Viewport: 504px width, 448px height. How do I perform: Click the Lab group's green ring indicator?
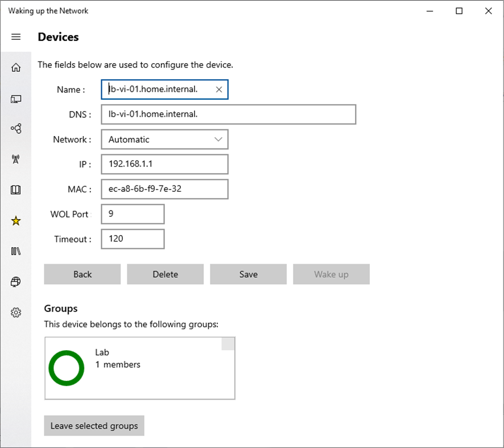pyautogui.click(x=67, y=368)
